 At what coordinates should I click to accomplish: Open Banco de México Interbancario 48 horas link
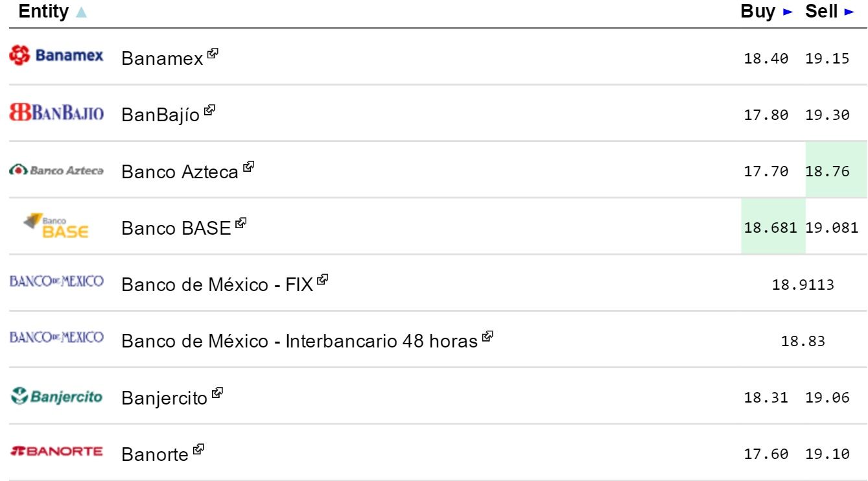coord(299,342)
